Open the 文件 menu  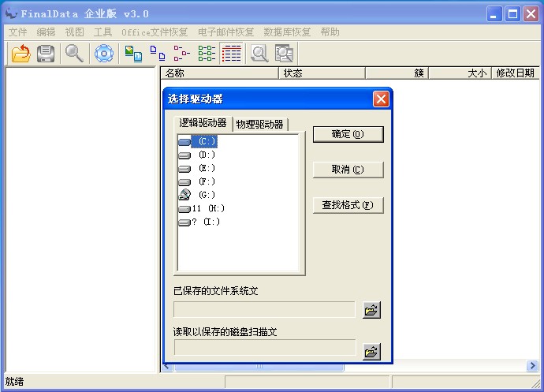(x=17, y=32)
